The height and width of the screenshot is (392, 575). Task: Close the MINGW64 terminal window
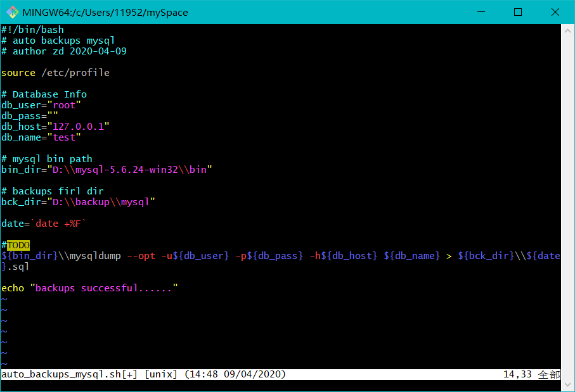point(555,12)
